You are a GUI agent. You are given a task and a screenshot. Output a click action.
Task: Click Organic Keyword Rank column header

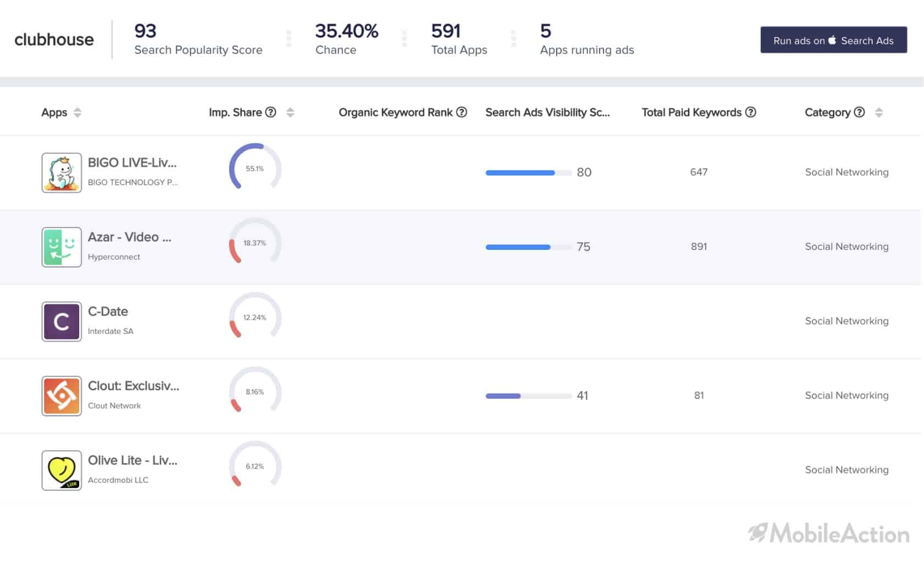coord(396,113)
